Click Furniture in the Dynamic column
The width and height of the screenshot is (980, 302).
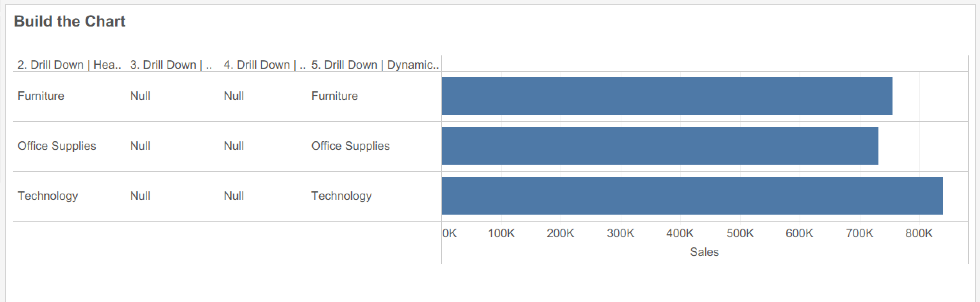(334, 96)
